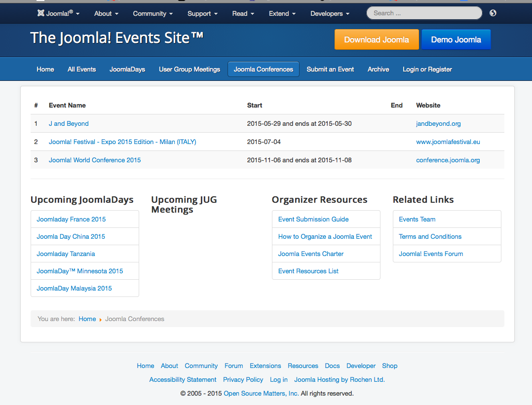
Task: Click the footer Shop link
Action: 389,366
